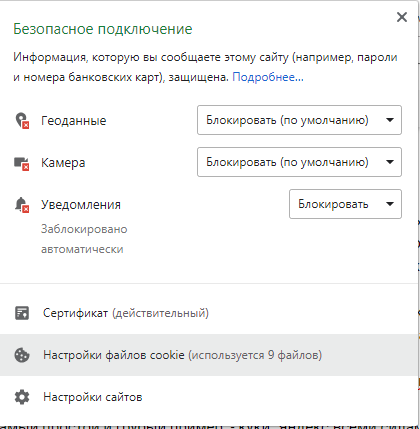Click the Безопасное подключение heading
This screenshot has height=429, width=420.
(103, 29)
